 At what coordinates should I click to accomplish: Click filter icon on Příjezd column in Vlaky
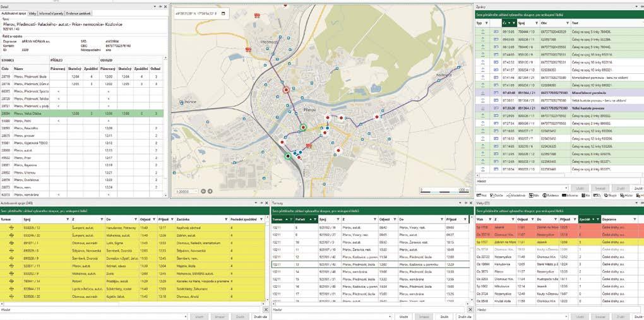point(574,220)
